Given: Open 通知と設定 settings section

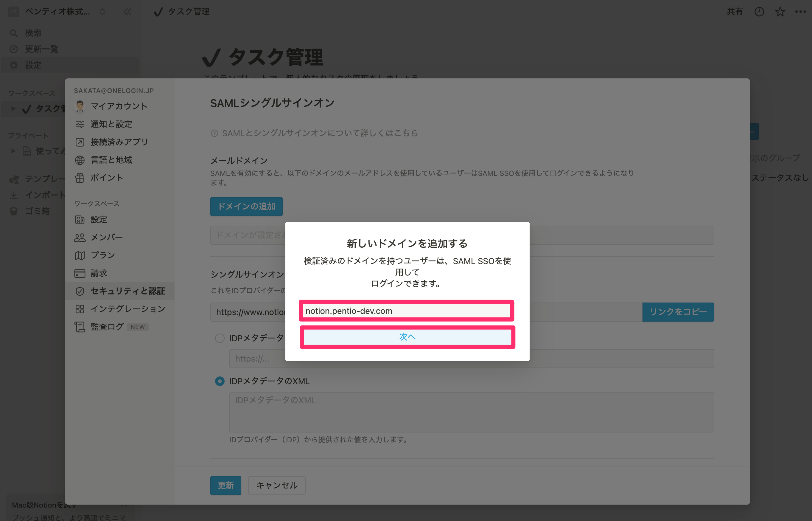Looking at the screenshot, I should pyautogui.click(x=120, y=124).
